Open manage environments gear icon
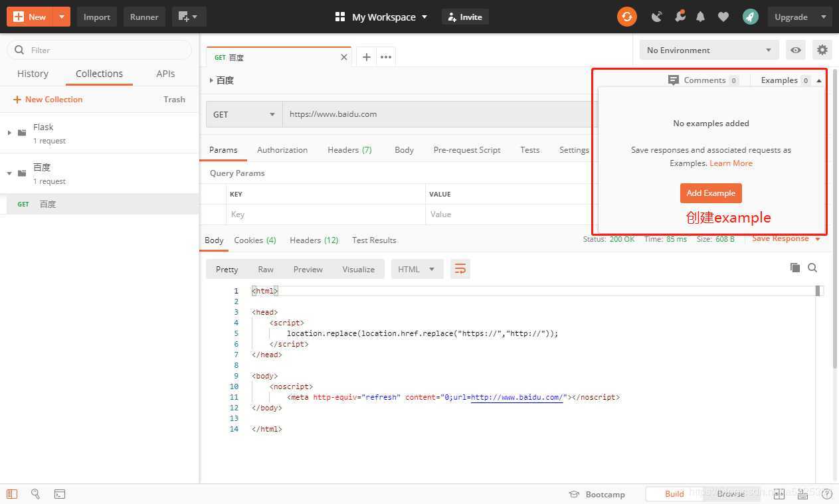 822,50
